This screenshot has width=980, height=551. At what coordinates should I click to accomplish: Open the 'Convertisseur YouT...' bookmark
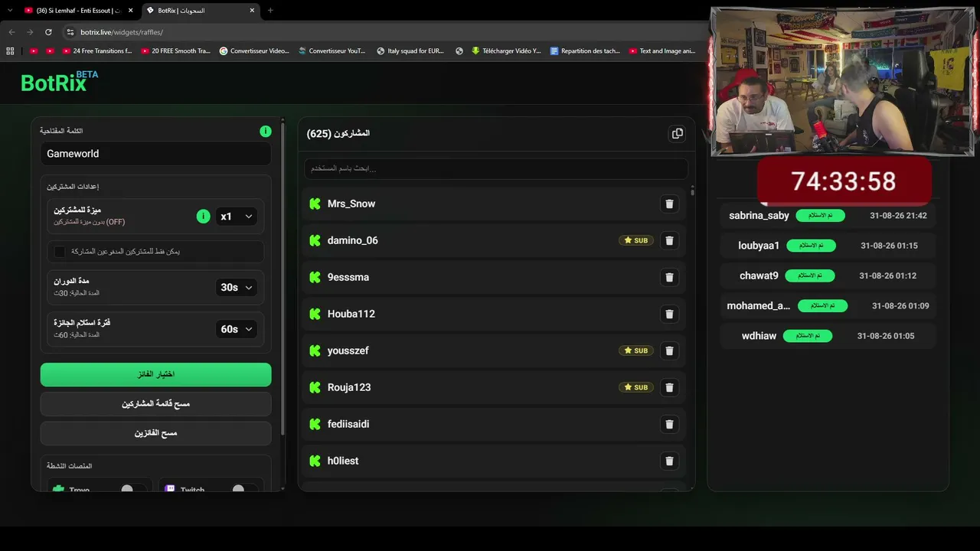pos(332,51)
